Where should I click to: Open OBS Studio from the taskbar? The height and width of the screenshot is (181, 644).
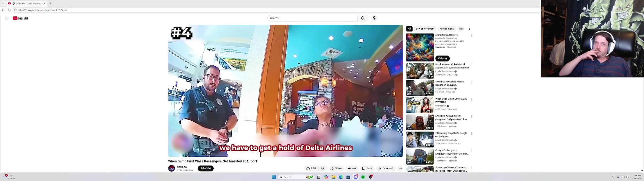point(371,177)
